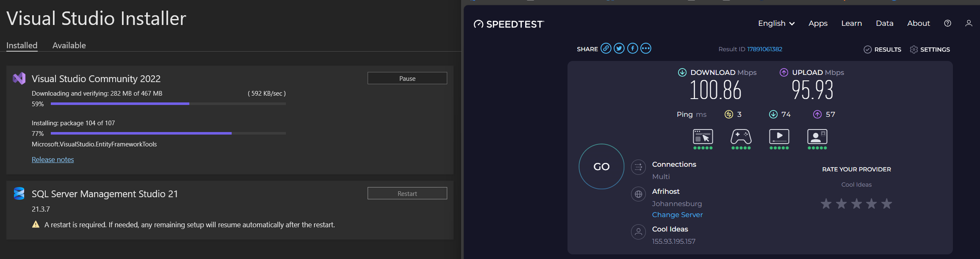Image resolution: width=980 pixels, height=259 pixels.
Task: Click the 95.93 upload speed value
Action: pos(813,90)
